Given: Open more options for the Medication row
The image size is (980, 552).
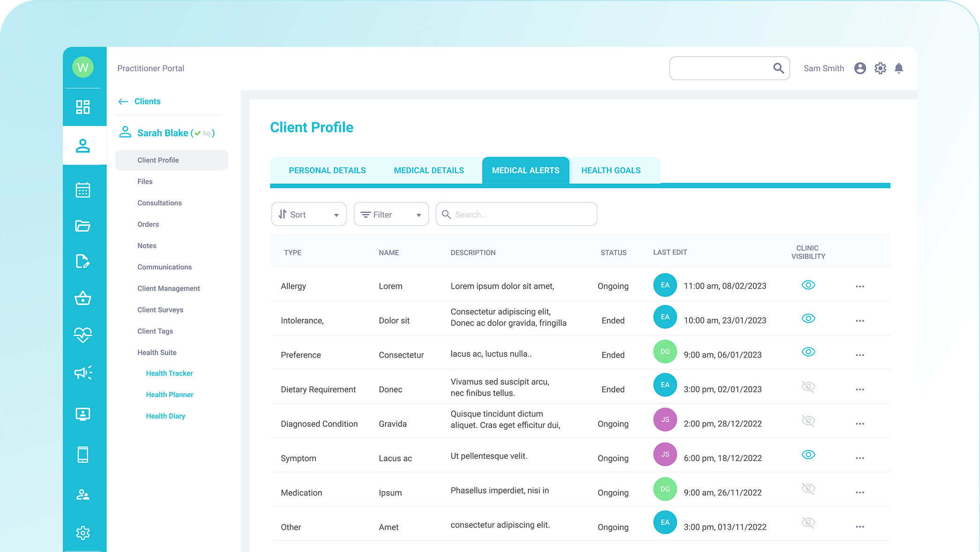Looking at the screenshot, I should 859,492.
